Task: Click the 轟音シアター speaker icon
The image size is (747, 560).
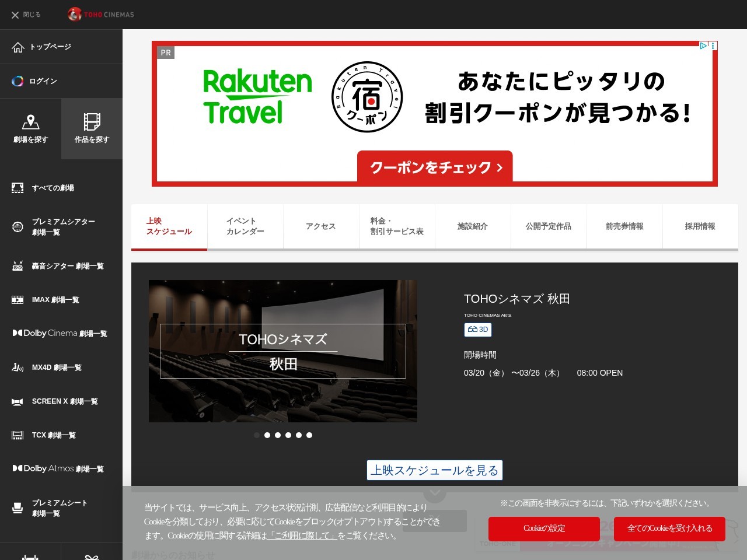Action: point(18,265)
